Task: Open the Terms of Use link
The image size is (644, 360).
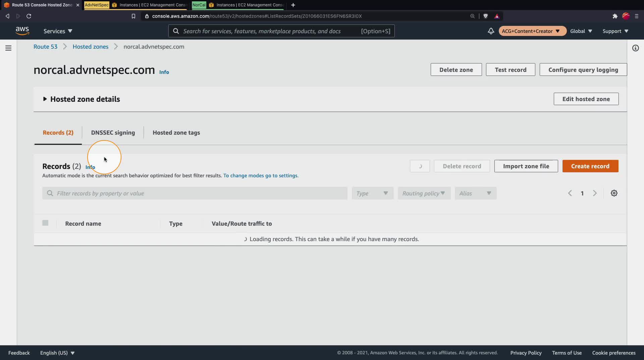Action: tap(567, 353)
